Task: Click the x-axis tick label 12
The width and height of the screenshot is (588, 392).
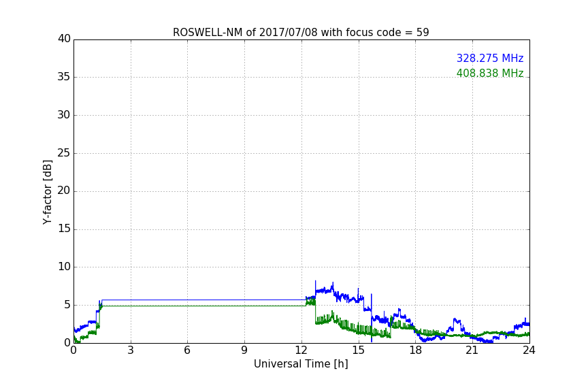Action: (x=301, y=350)
